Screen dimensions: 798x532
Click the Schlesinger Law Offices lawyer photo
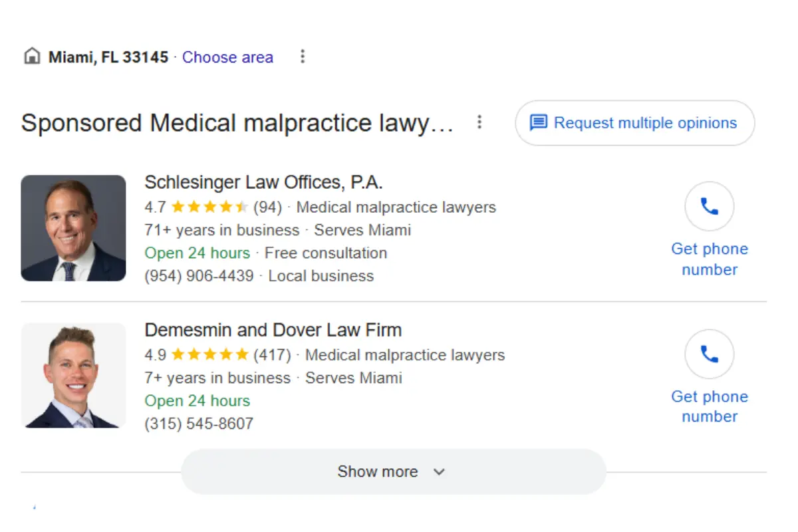[73, 228]
